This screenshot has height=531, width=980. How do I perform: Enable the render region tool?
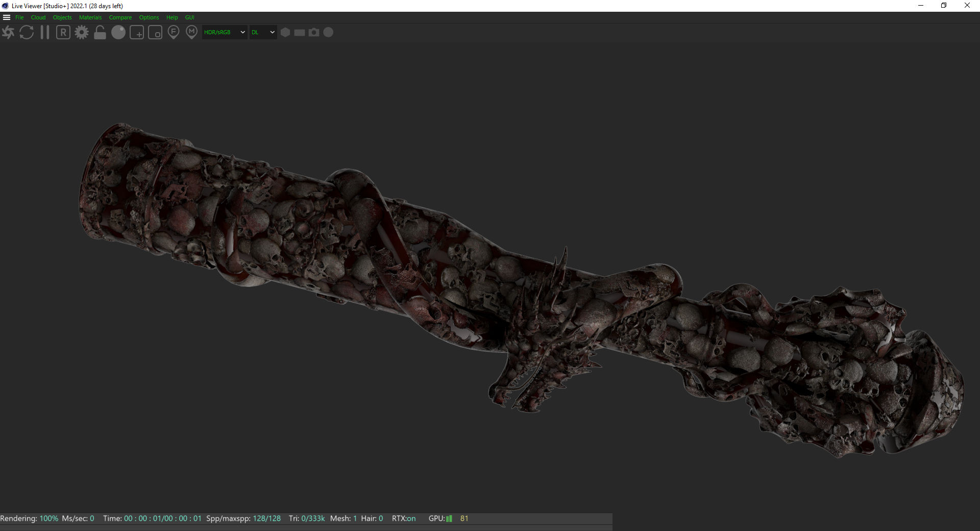(137, 33)
